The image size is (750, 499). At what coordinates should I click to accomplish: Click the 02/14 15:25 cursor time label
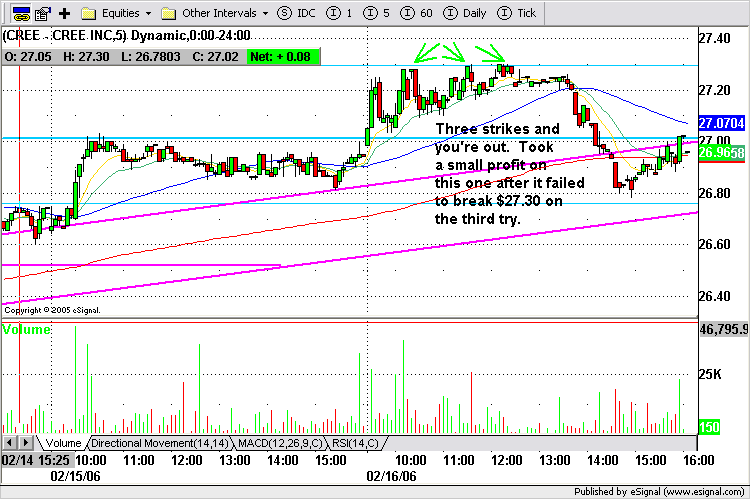[x=36, y=460]
